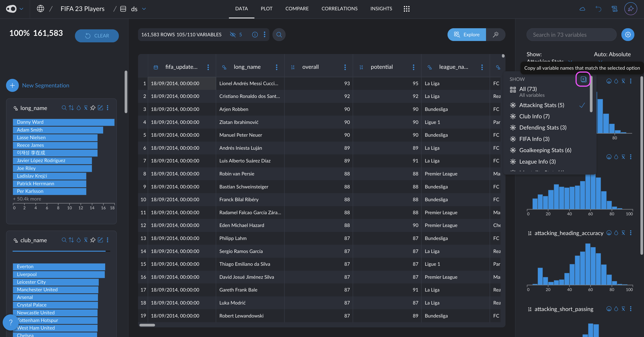Image resolution: width=644 pixels, height=337 pixels.
Task: Select the Club Info (7) option
Action: click(548, 117)
